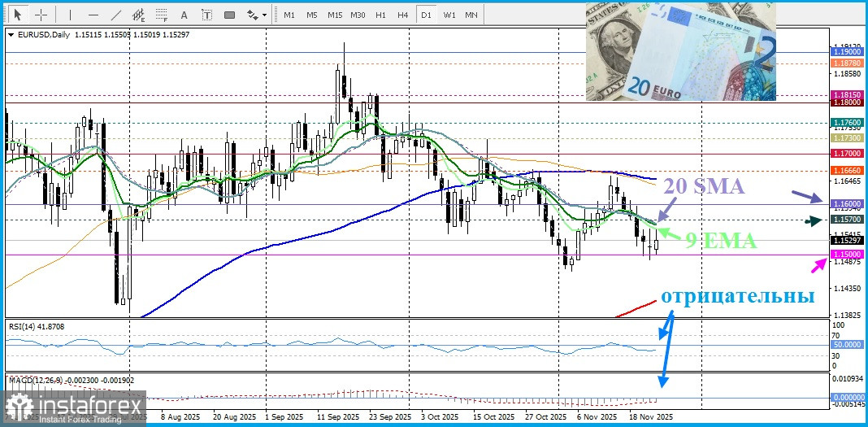868x427 pixels.
Task: Click the 11 Sep 2025 date label
Action: [x=337, y=416]
